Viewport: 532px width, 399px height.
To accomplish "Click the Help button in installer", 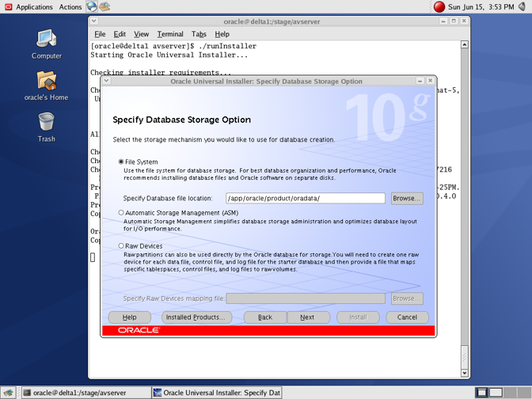I will [x=130, y=317].
